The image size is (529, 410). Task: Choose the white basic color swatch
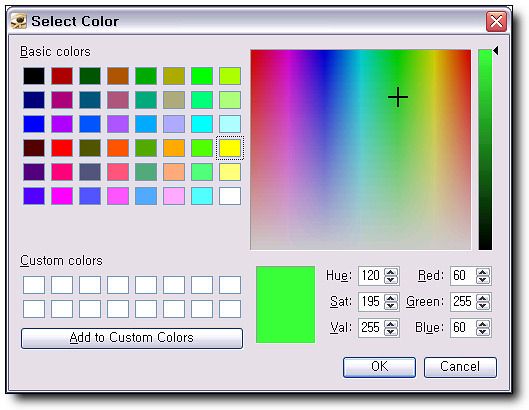tap(230, 196)
